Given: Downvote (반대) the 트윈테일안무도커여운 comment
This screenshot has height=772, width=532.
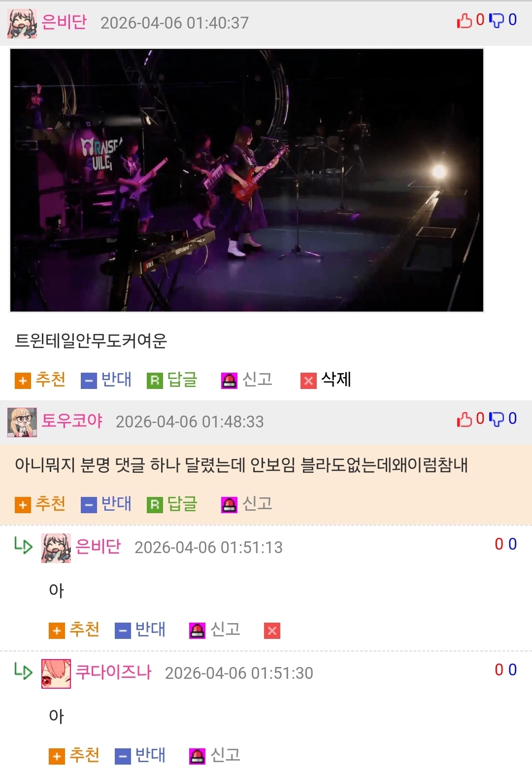Looking at the screenshot, I should 106,380.
